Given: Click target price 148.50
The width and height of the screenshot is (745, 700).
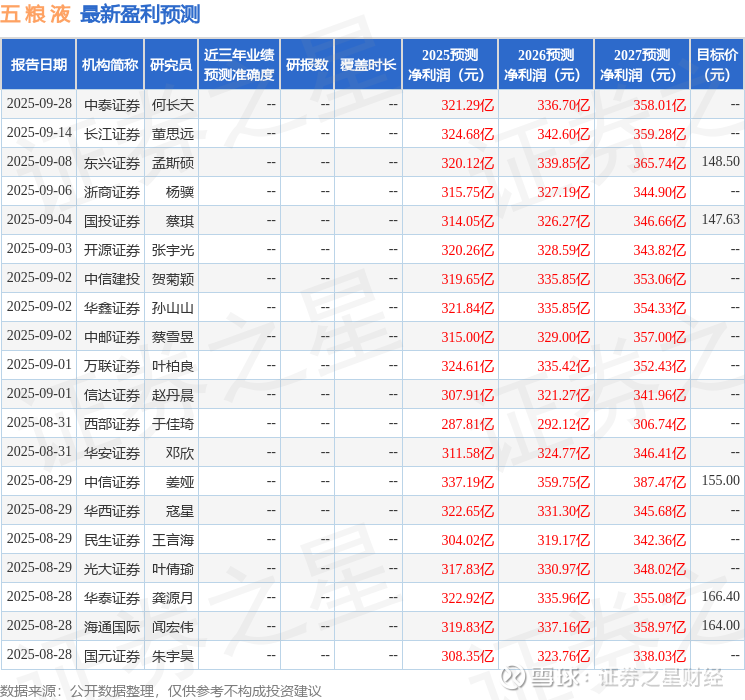Looking at the screenshot, I should tap(721, 161).
